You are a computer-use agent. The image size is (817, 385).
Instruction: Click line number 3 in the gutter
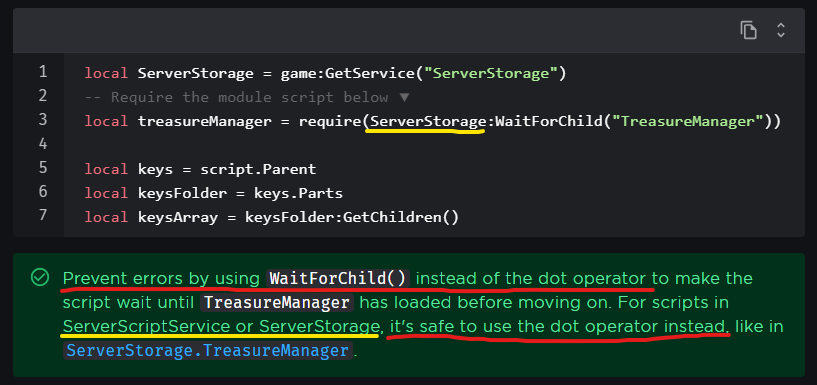point(43,120)
